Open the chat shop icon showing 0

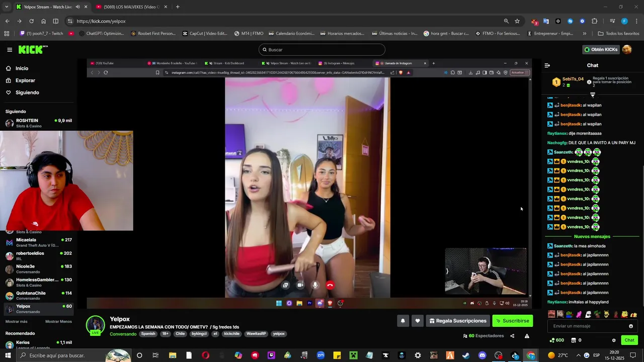[x=576, y=340]
